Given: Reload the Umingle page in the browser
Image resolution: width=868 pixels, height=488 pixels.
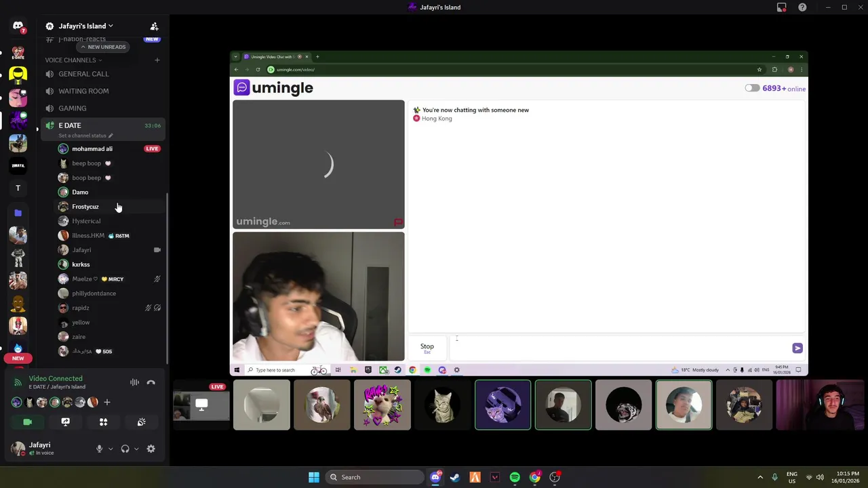Looking at the screenshot, I should (x=258, y=70).
